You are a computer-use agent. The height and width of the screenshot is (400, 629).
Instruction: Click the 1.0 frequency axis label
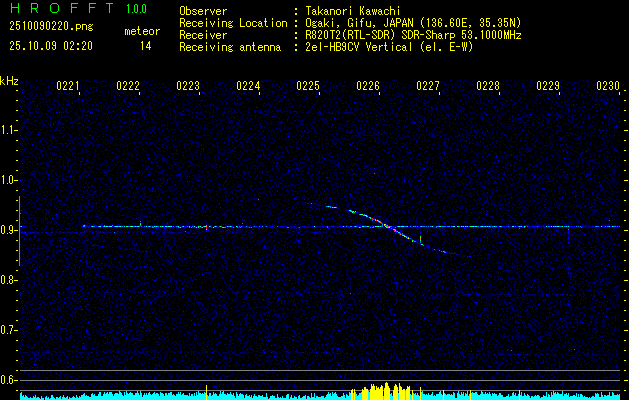click(9, 180)
